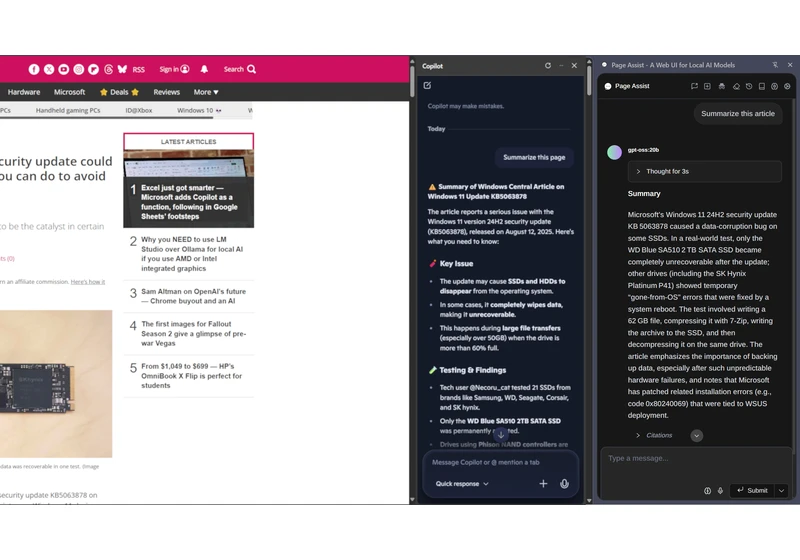
Task: Start new chat in Page Assist
Action: [x=694, y=86]
